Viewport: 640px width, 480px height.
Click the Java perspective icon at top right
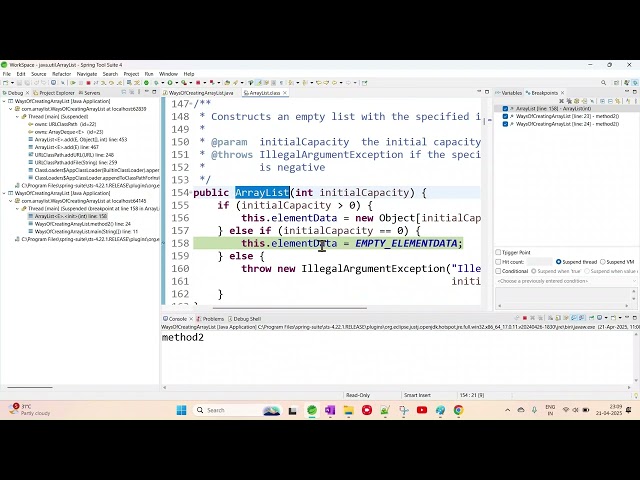[626, 82]
